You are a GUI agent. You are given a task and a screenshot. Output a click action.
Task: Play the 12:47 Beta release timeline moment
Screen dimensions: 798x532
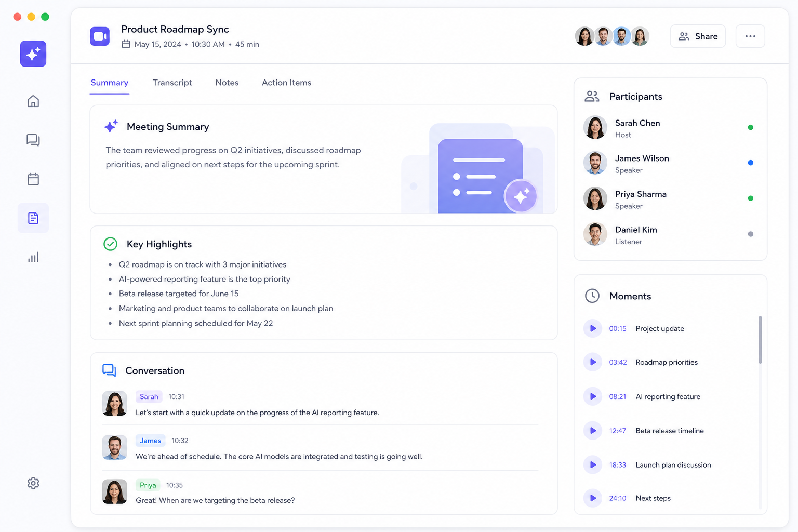(592, 431)
